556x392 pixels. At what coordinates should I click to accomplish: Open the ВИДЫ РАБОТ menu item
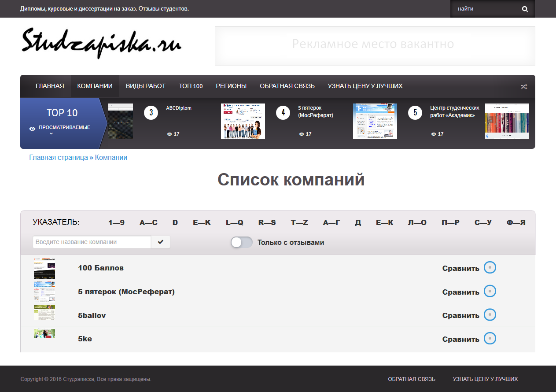point(146,86)
